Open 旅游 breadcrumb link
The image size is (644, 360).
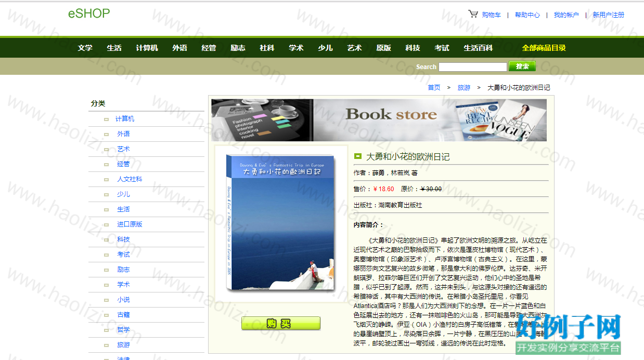click(x=464, y=88)
